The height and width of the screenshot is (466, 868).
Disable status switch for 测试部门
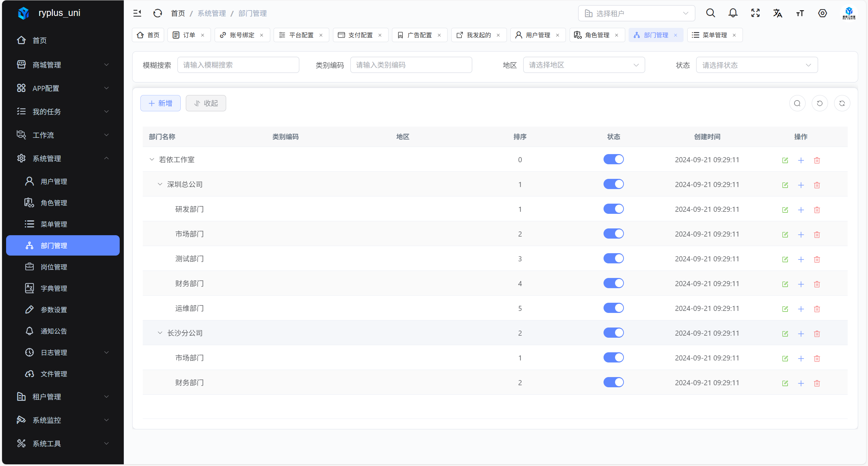tap(613, 258)
